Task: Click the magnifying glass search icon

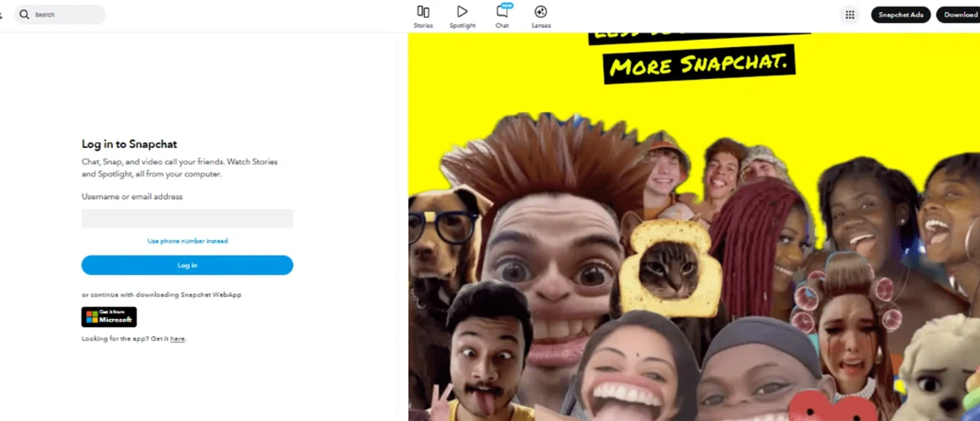Action: click(x=25, y=14)
